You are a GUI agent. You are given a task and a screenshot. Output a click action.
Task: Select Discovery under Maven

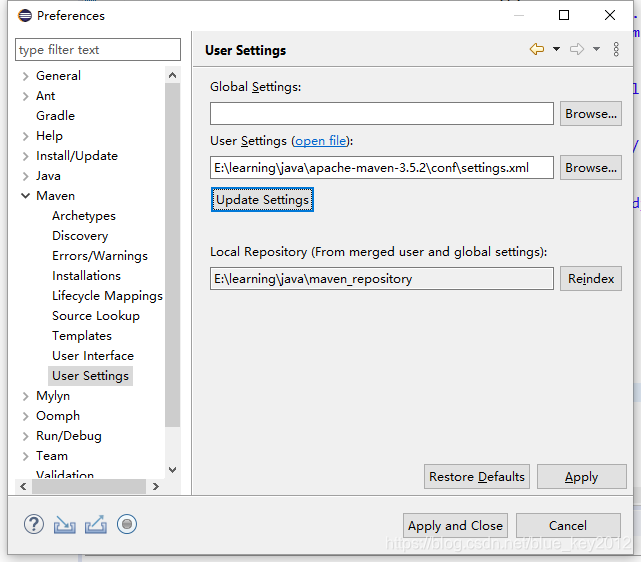click(80, 236)
